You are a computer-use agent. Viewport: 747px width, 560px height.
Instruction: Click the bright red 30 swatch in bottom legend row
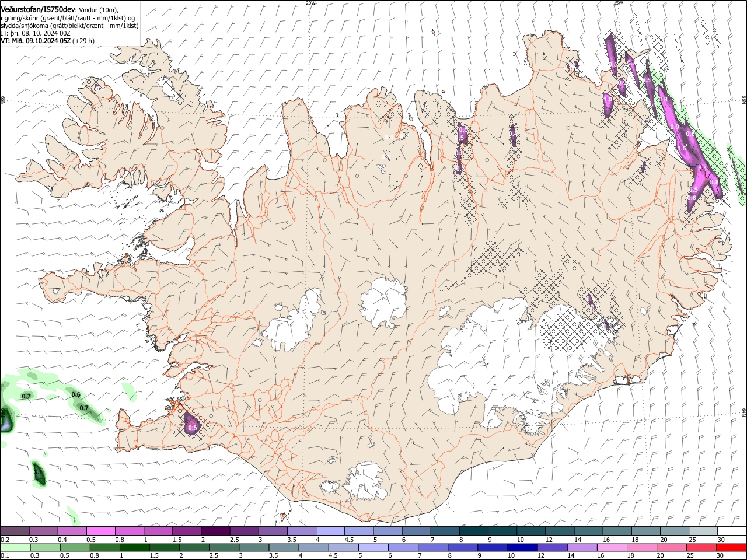coord(731,548)
